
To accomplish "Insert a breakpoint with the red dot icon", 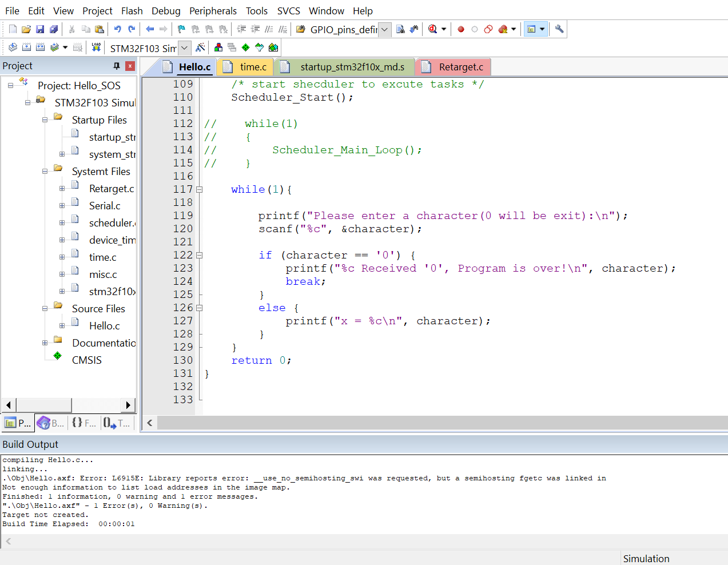I will (461, 29).
